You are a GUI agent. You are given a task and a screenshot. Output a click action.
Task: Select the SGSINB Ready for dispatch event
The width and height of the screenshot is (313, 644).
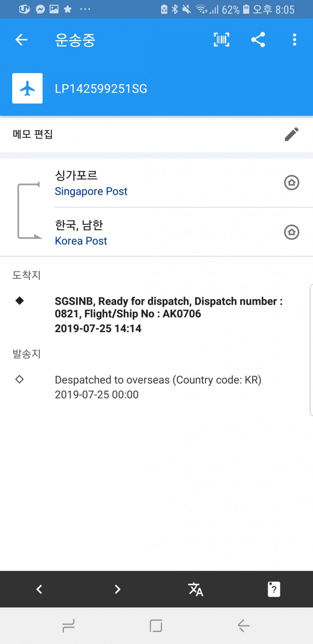[x=168, y=314]
